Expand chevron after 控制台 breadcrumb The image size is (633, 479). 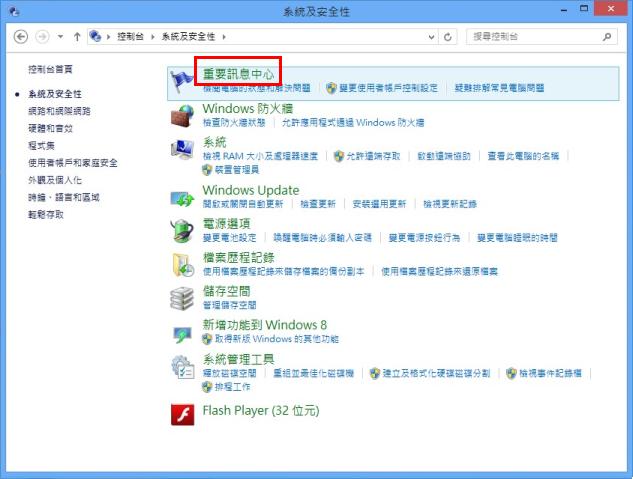153,37
